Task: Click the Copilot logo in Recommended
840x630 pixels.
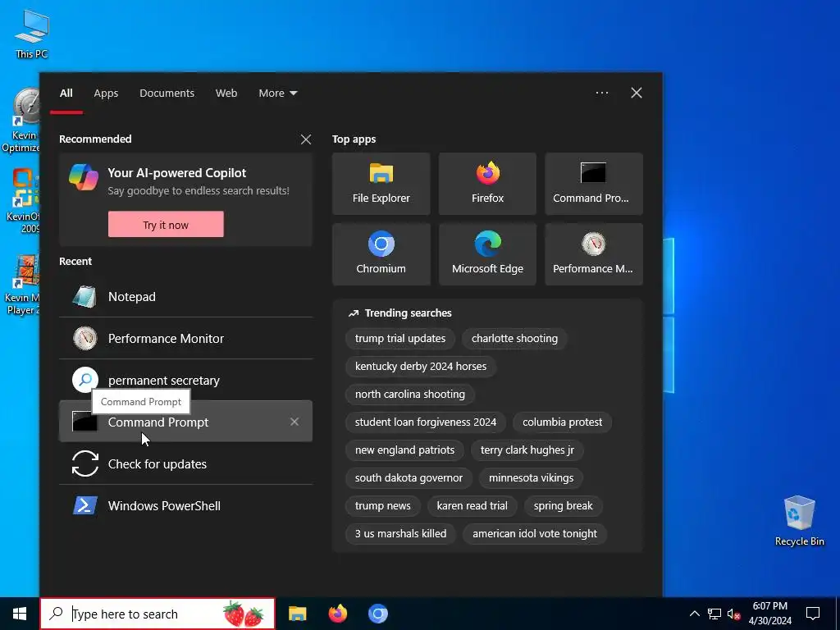Action: tap(84, 177)
